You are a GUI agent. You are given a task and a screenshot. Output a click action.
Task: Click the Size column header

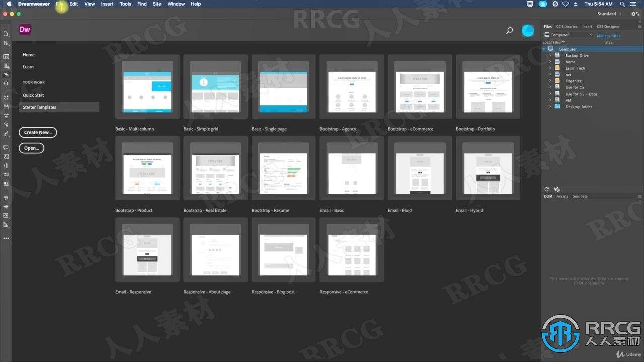(x=609, y=42)
